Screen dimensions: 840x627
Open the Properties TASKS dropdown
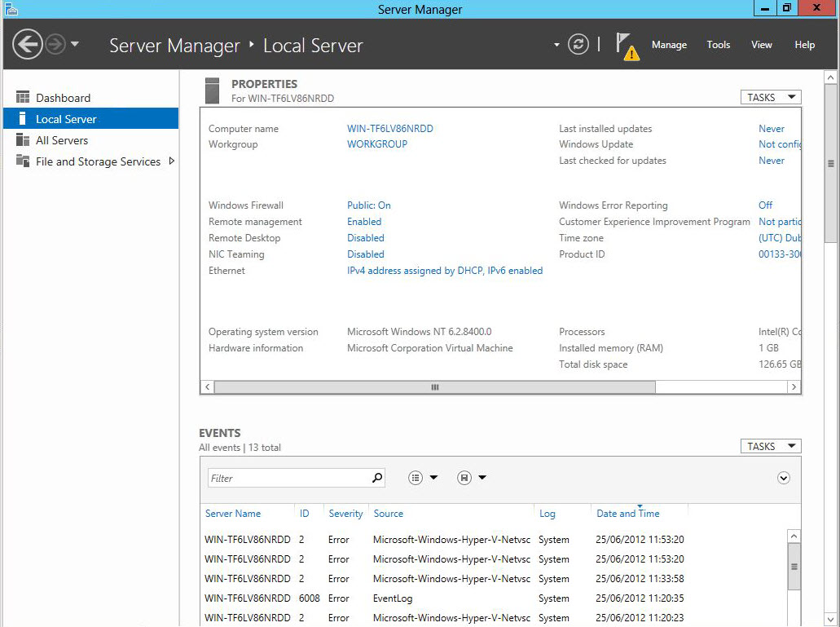click(x=770, y=96)
